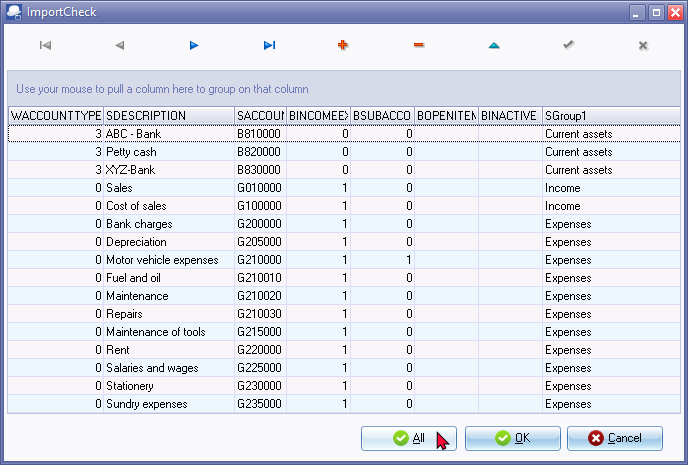The height and width of the screenshot is (465, 688).
Task: Jump to last record button
Action: point(269,46)
